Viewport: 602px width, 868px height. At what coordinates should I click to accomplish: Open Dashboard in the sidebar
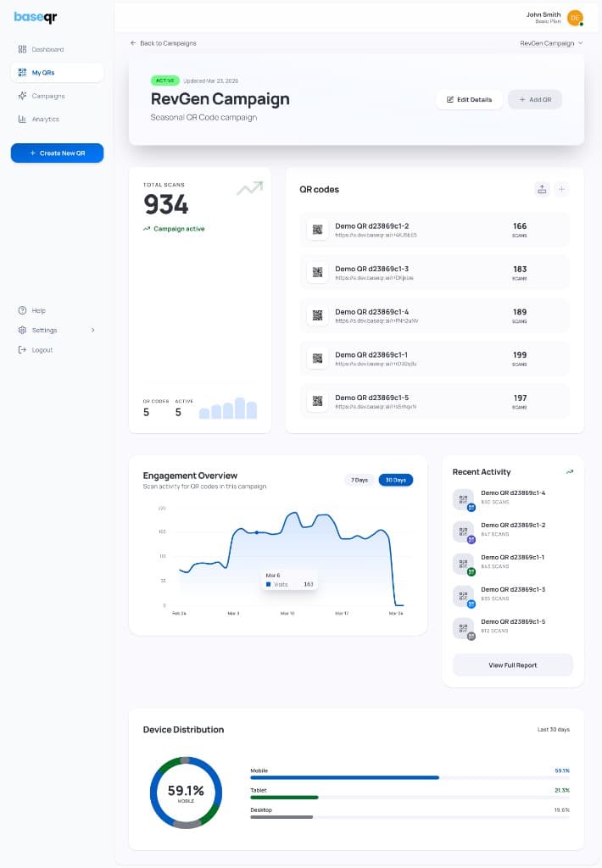57,49
